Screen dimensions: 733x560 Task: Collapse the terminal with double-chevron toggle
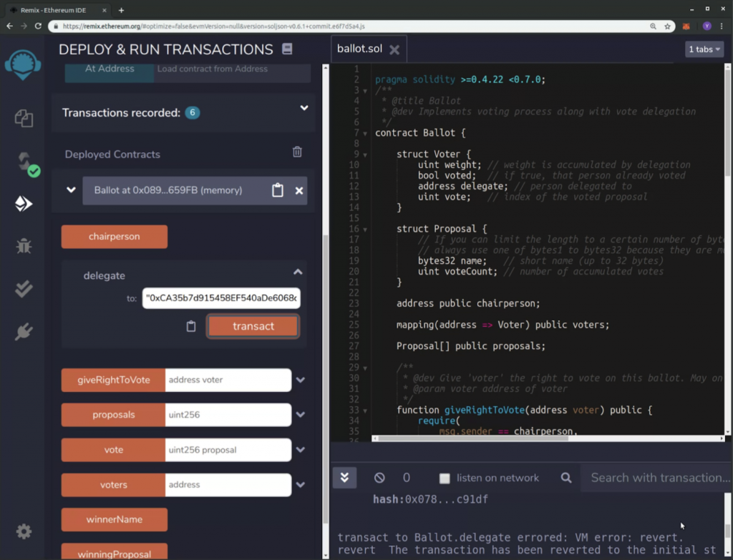[344, 477]
